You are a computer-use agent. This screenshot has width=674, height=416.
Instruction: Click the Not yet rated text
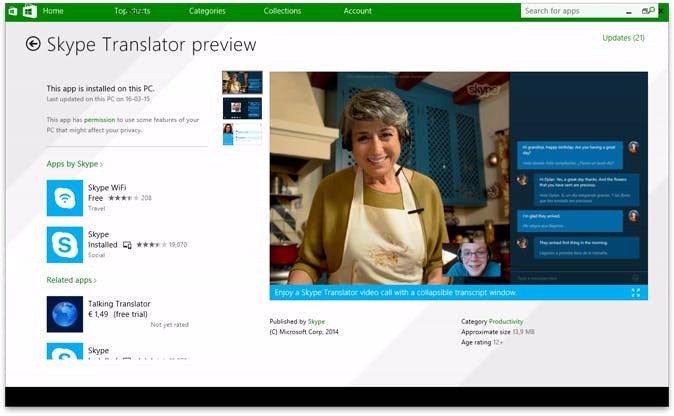pos(169,325)
